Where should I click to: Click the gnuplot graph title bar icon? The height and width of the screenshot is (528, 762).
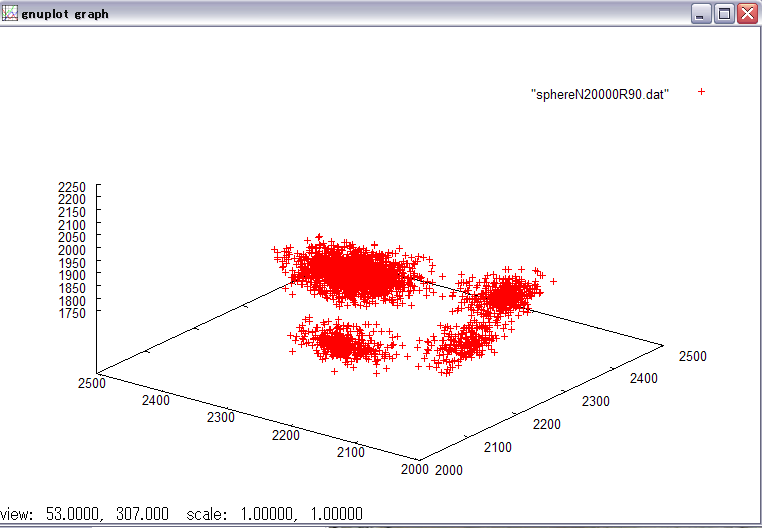click(9, 13)
